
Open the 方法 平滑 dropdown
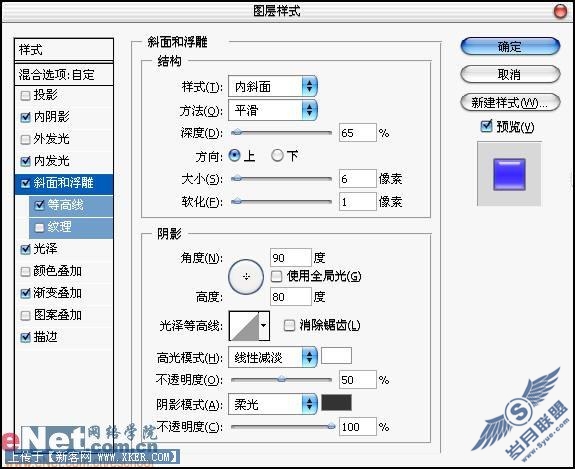coord(272,110)
